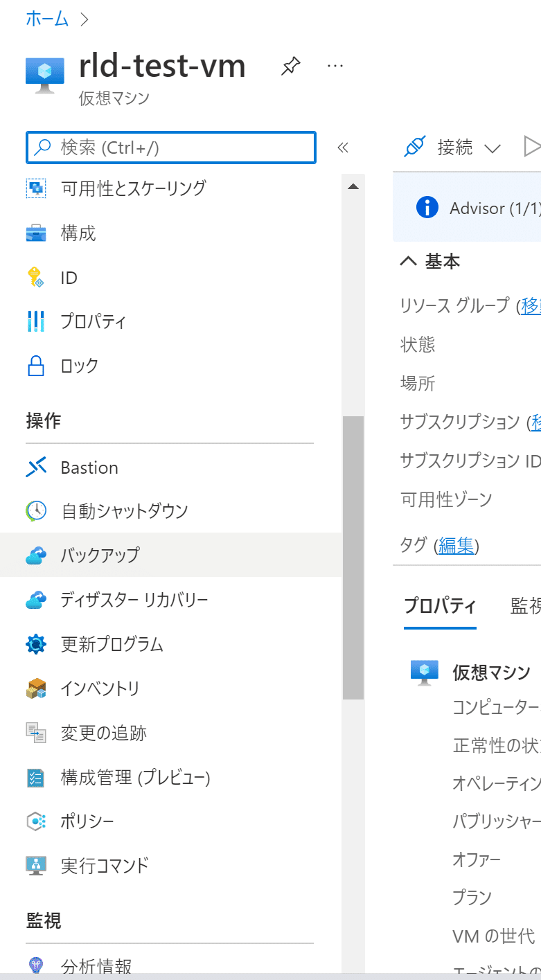Click the プラン label
This screenshot has height=980, width=541.
(x=472, y=898)
